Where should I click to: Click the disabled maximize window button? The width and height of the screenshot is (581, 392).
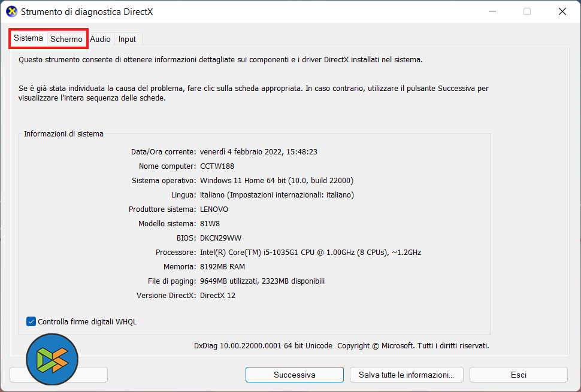coord(527,11)
